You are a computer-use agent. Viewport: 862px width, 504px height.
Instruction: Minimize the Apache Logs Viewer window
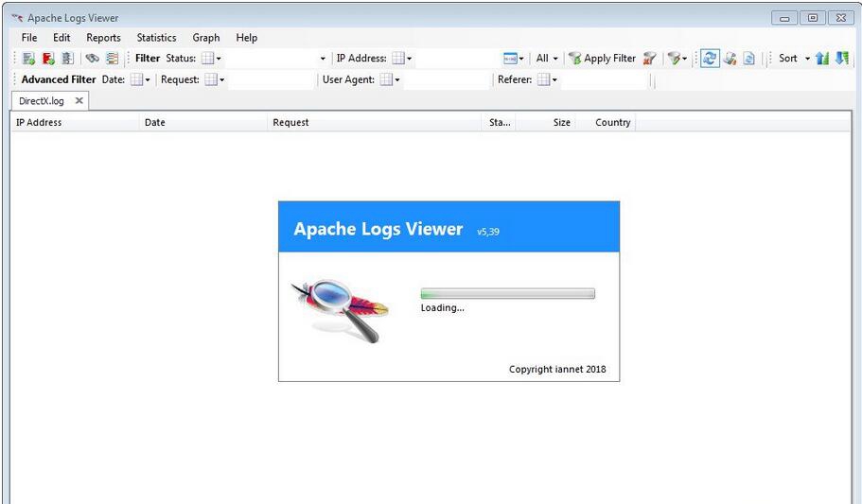[x=784, y=18]
